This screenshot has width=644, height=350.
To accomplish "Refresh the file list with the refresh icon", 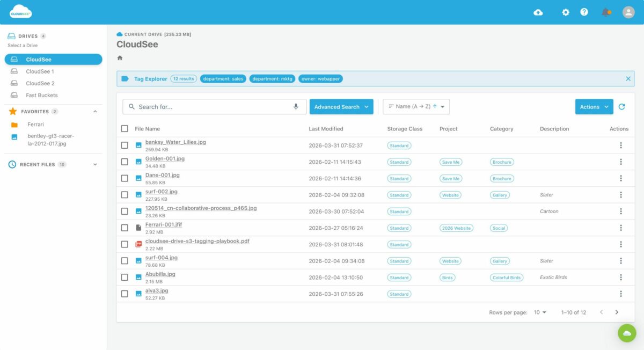I will (622, 106).
